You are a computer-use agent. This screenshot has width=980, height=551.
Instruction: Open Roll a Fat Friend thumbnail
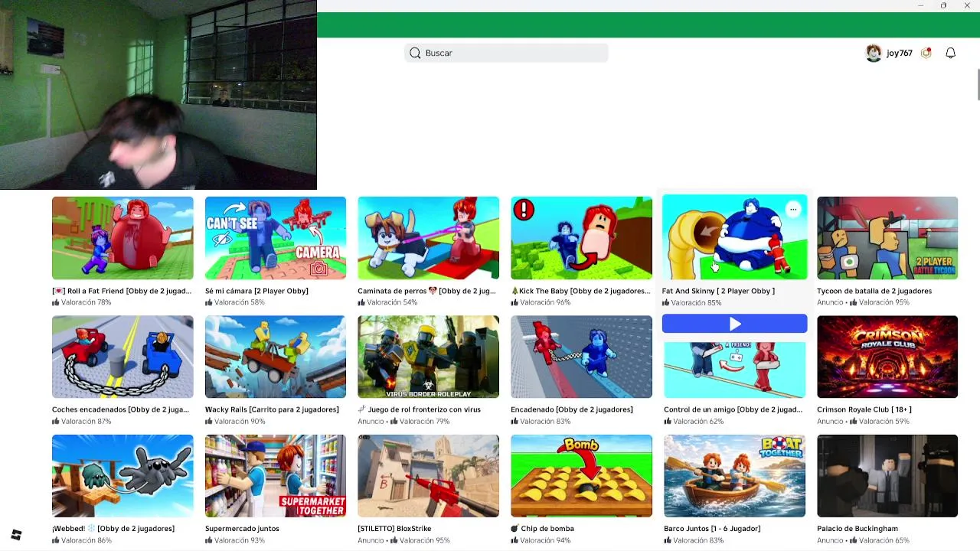[x=122, y=238]
